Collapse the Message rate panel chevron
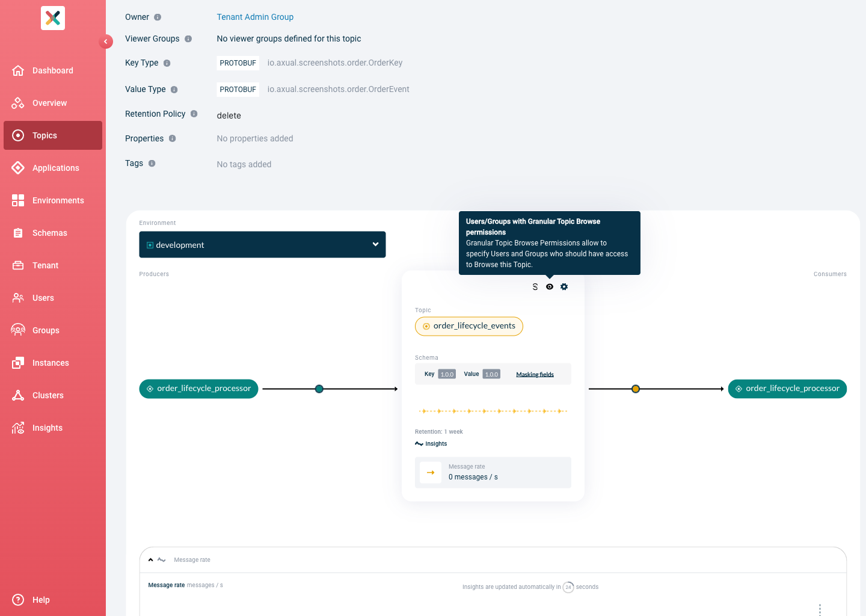The image size is (866, 616). click(151, 560)
